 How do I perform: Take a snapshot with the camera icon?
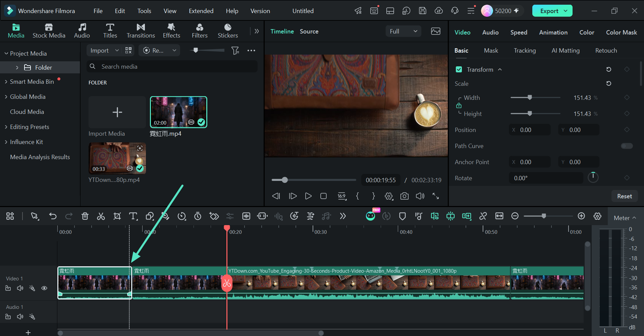405,196
